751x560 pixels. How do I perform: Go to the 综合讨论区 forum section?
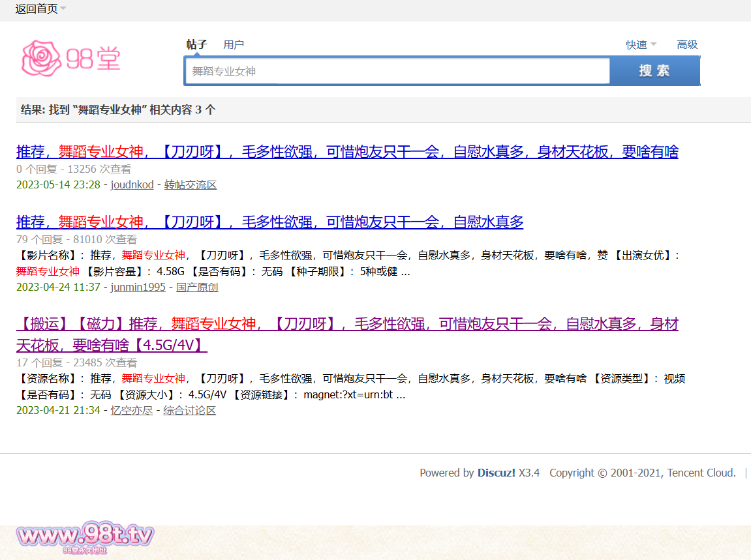pos(189,411)
